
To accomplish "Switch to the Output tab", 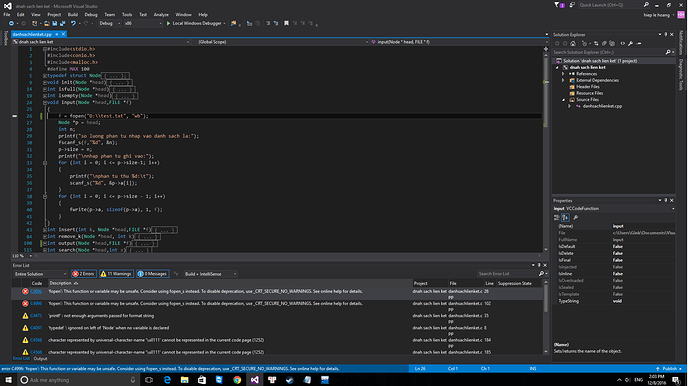I will click(40, 359).
